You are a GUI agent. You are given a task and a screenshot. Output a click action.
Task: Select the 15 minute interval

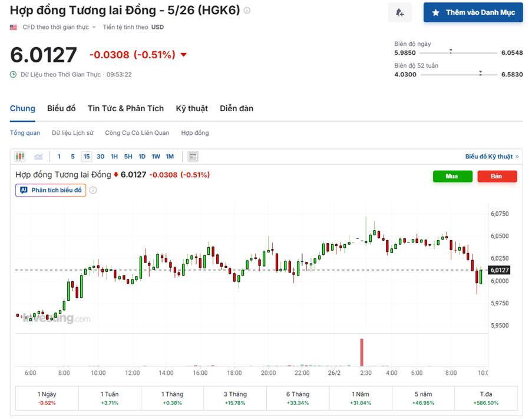point(87,157)
